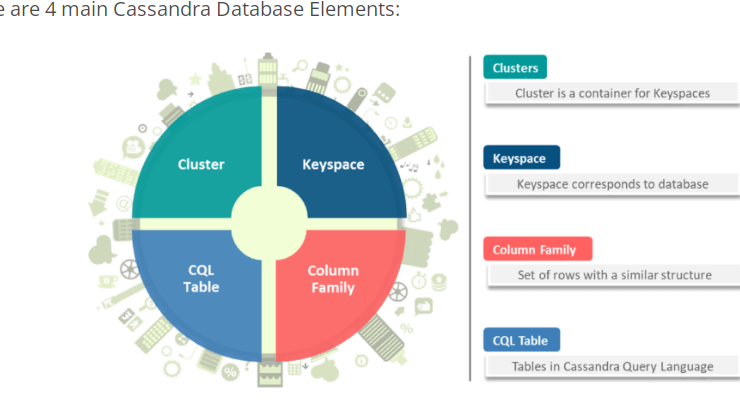Click the red Column Family label
The height and width of the screenshot is (403, 740).
coord(538,249)
